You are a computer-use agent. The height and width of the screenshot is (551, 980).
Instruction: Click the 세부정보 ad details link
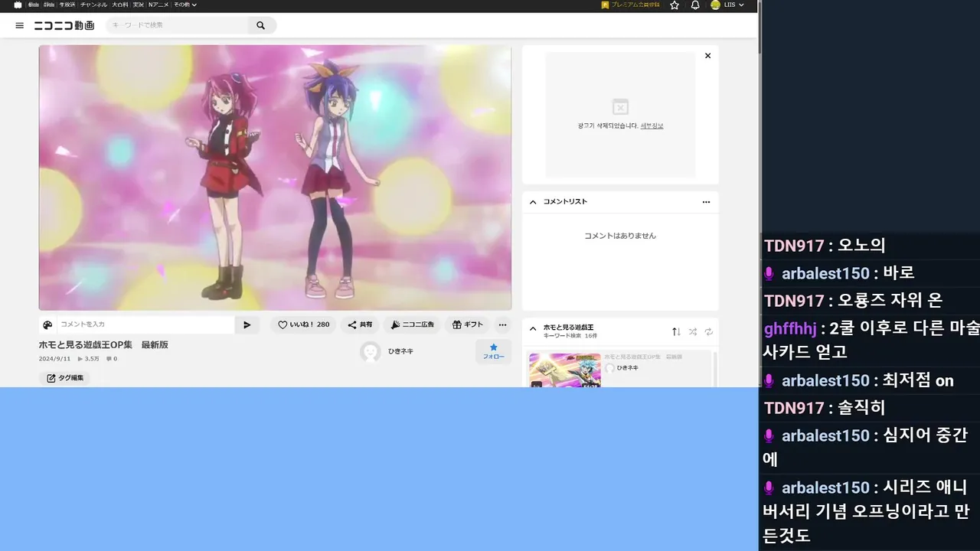652,126
